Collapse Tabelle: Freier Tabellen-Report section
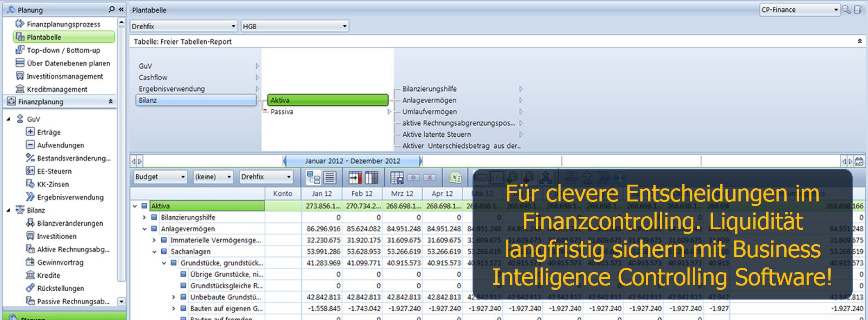The height and width of the screenshot is (320, 868). (860, 41)
